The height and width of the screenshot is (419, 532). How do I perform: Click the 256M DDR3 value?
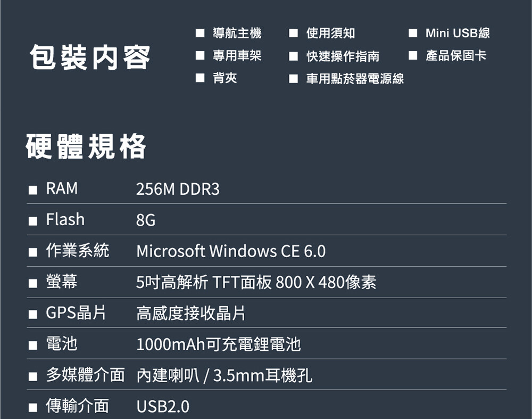178,189
